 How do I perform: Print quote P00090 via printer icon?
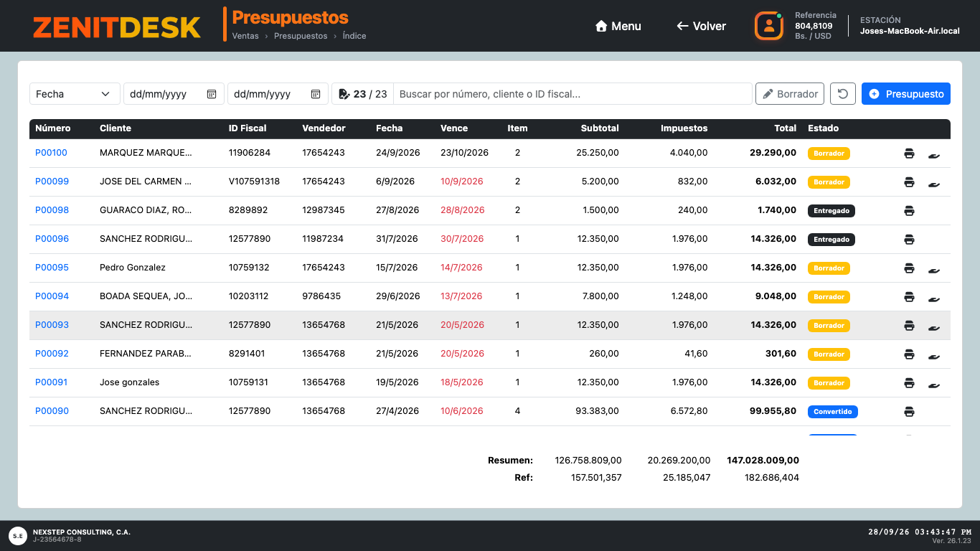pos(909,411)
